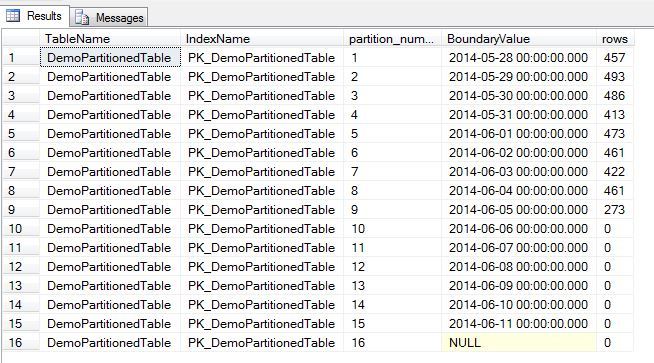This screenshot has width=654, height=363.
Task: Click rows value 273
Action: pyautogui.click(x=615, y=209)
